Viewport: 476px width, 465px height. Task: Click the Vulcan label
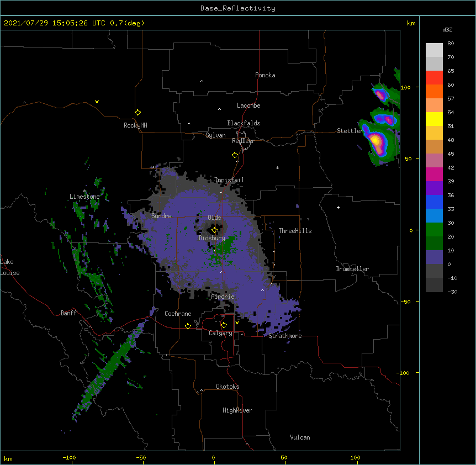pyautogui.click(x=300, y=437)
